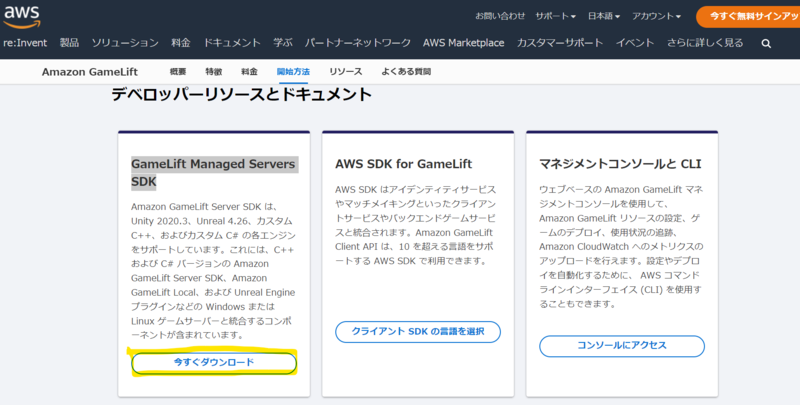Open the カスタマーサポート menu
Viewport: 800px width, 405px height.
click(x=560, y=43)
